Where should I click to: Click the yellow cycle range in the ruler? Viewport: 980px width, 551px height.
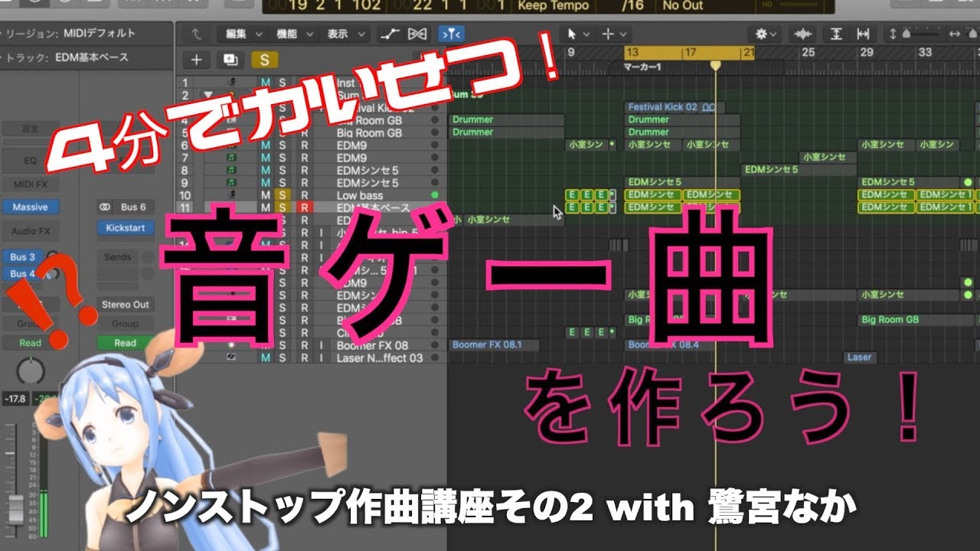689,53
